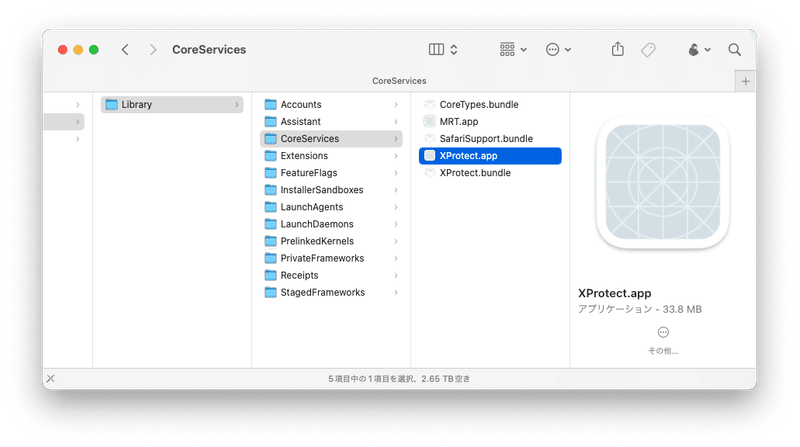Click the Tags icon in toolbar
Viewport: 800px width, 447px height.
648,49
